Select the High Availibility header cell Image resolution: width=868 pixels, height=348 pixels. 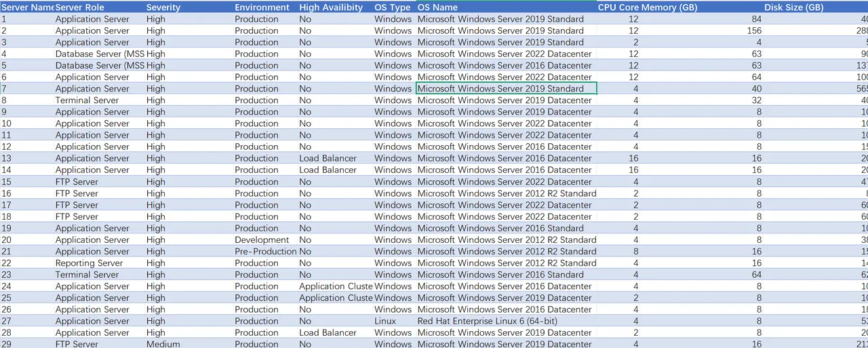coord(335,7)
